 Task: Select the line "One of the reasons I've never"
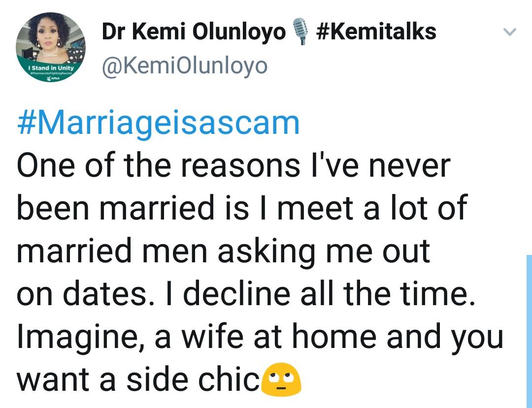[x=234, y=166]
